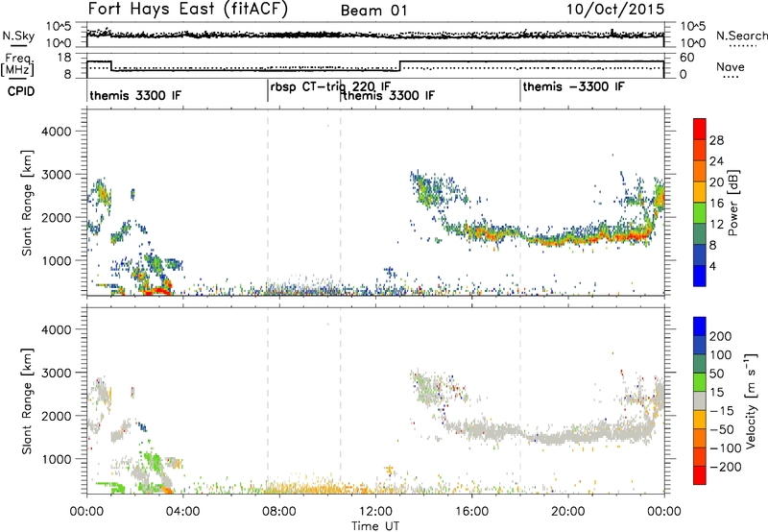Click the gray velocity band near 18:00
This screenshot has height=532, width=768.
click(520, 431)
